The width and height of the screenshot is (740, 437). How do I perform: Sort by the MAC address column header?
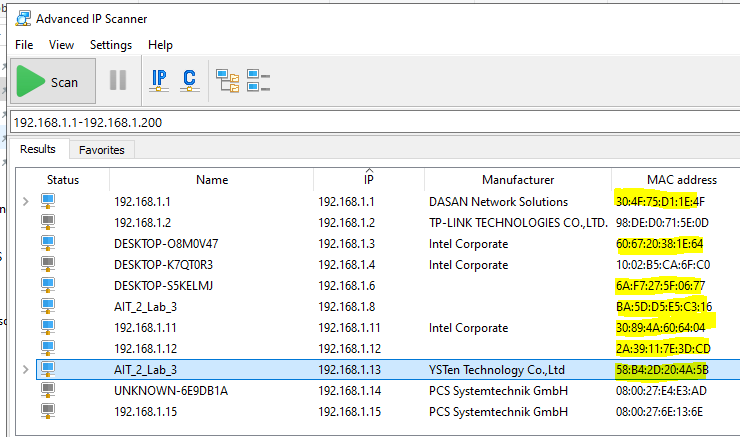(x=681, y=180)
